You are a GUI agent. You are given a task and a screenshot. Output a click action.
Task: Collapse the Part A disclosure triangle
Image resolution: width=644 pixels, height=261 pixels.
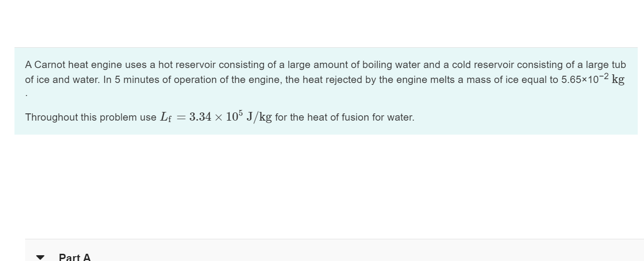40,257
